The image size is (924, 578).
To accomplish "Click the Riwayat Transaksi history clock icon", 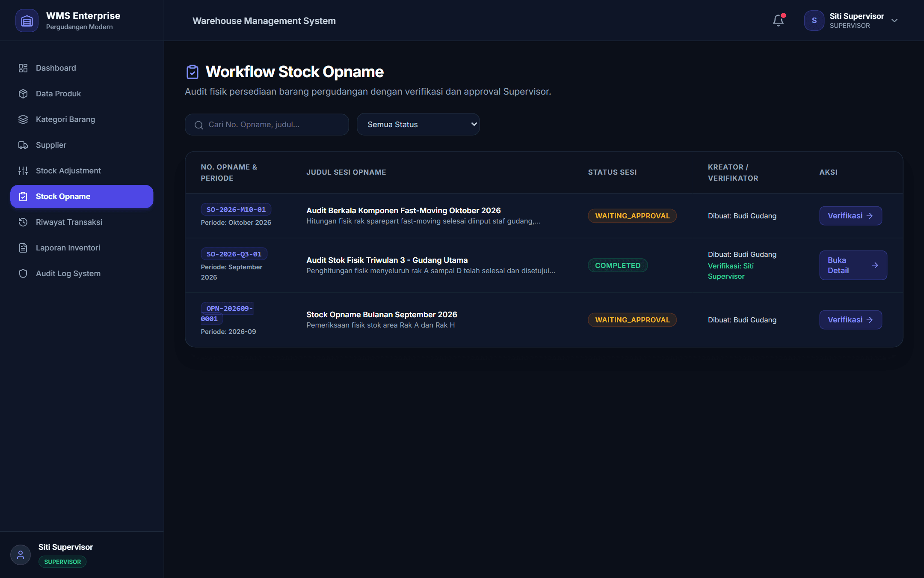I will (23, 222).
